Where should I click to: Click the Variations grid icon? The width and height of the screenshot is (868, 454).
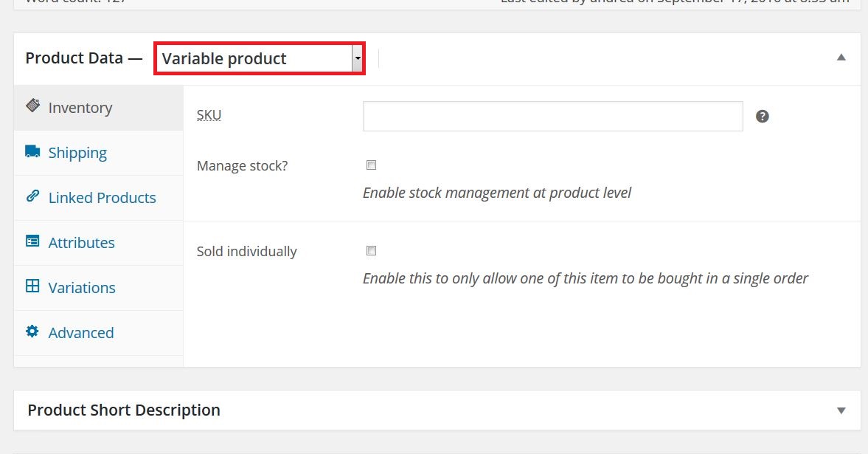[x=32, y=286]
